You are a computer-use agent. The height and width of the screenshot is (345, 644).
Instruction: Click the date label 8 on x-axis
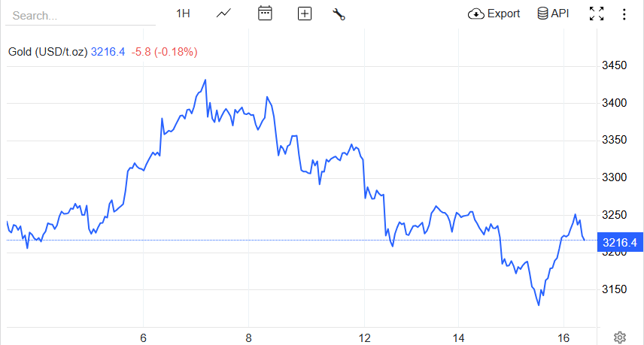coord(248,338)
